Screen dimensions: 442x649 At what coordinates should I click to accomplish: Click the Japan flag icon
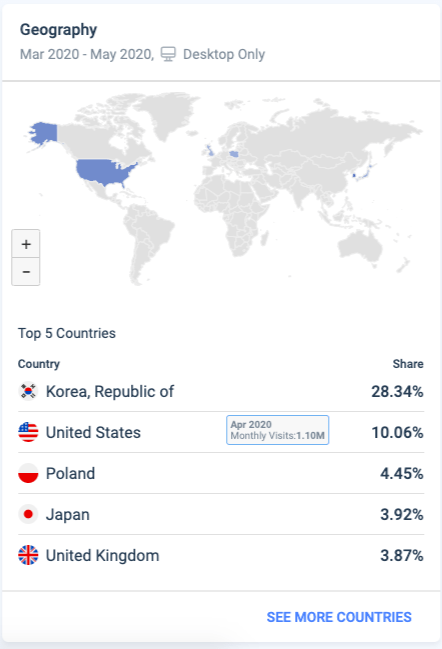[x=28, y=514]
